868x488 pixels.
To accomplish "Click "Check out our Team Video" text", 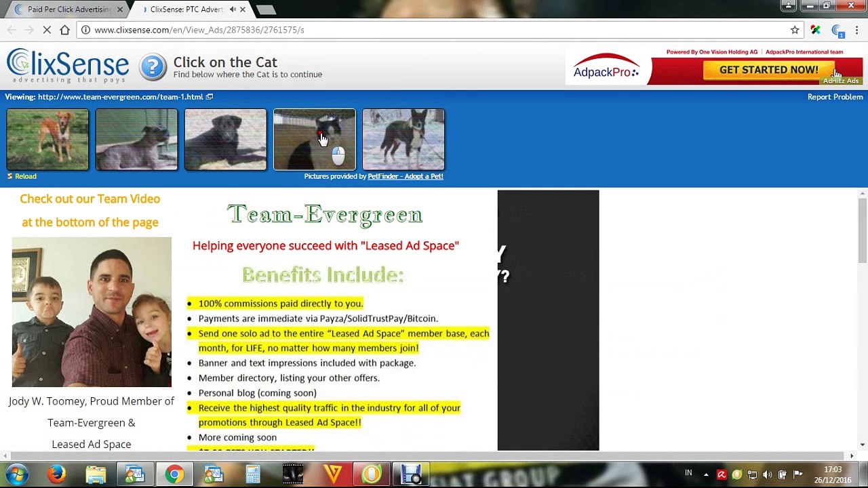I will click(90, 199).
